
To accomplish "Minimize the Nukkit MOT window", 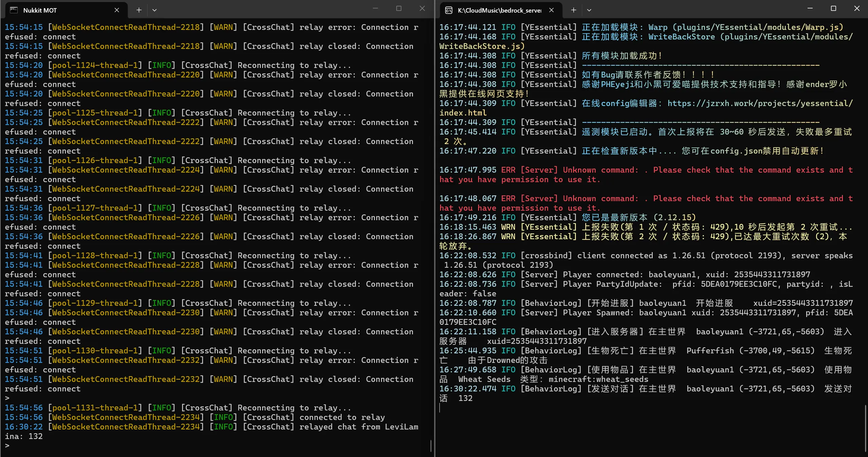I will coord(375,8).
